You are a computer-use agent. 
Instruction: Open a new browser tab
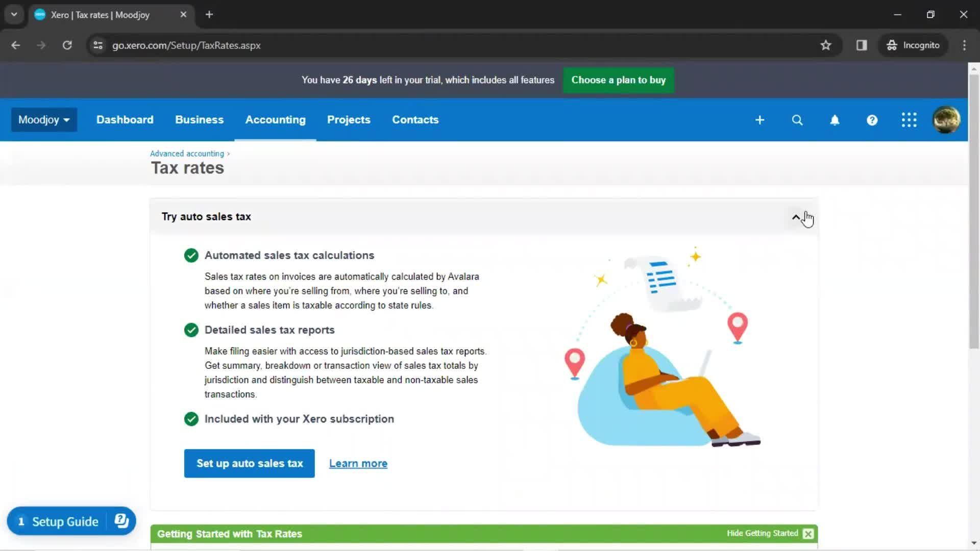(x=209, y=15)
